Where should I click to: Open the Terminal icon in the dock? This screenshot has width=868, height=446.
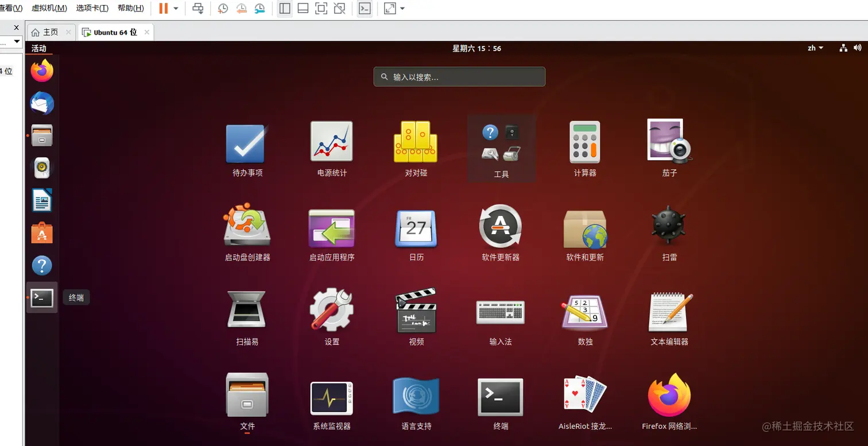point(42,298)
